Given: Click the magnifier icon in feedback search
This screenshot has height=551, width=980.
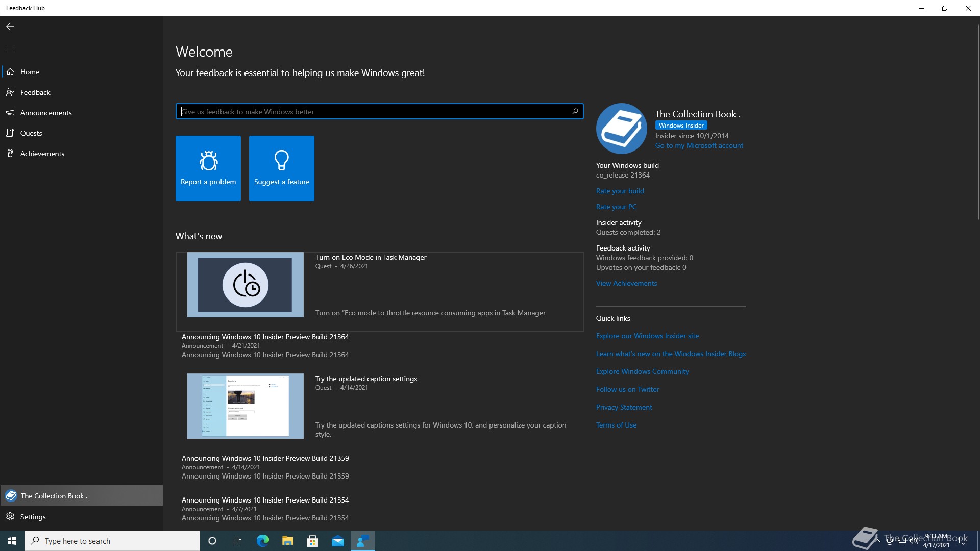Looking at the screenshot, I should pyautogui.click(x=575, y=111).
